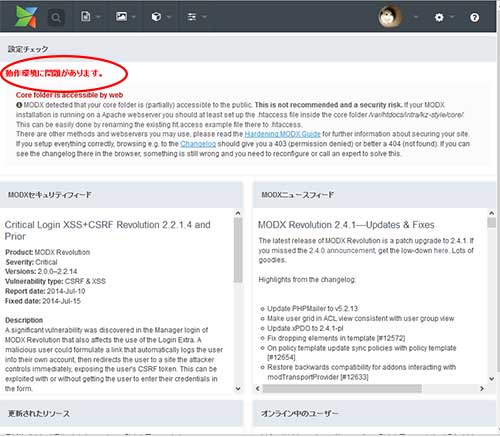This screenshot has width=500, height=437.
Task: Open the help question mark icon
Action: 474,17
